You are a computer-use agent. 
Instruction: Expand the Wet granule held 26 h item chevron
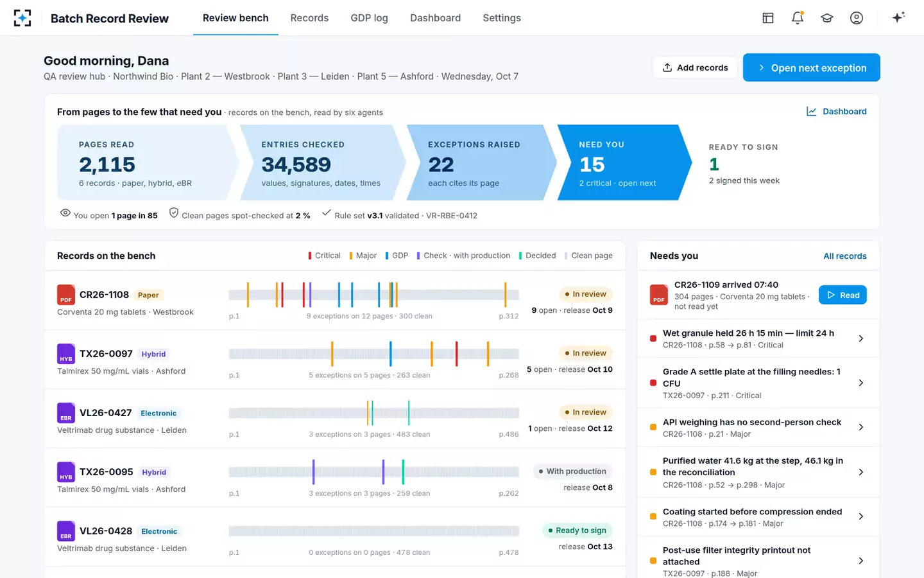861,338
